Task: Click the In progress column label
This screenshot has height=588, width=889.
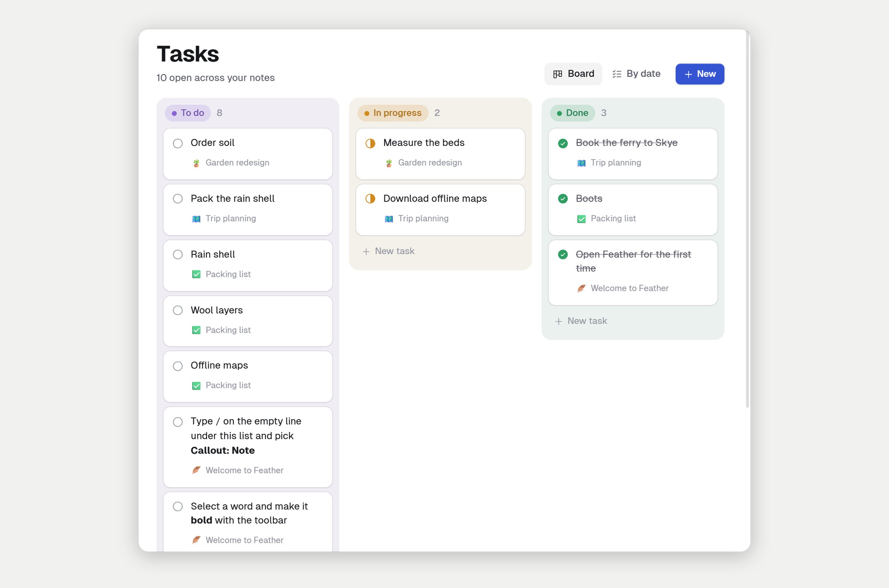Action: [x=393, y=113]
